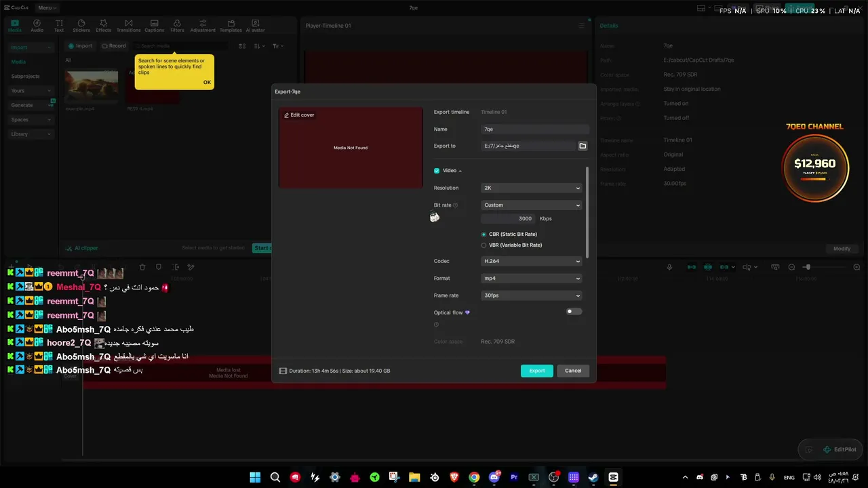
Task: Open the CapCut Menu dropdown
Action: coord(46,7)
